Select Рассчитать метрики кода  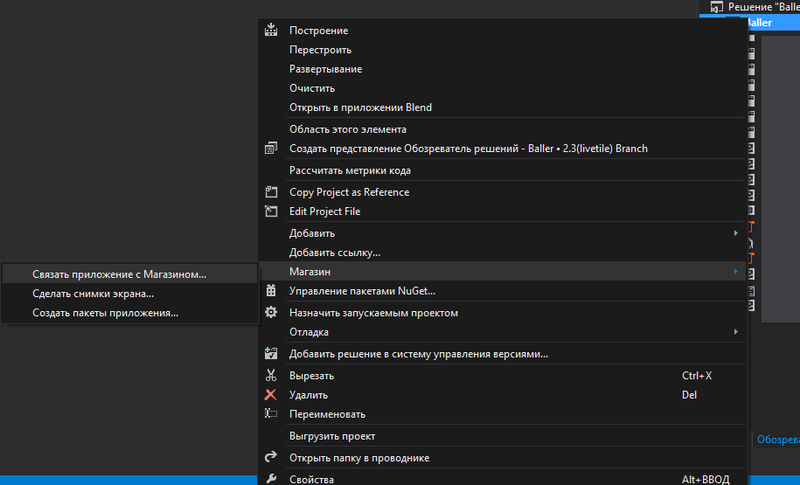(503, 170)
